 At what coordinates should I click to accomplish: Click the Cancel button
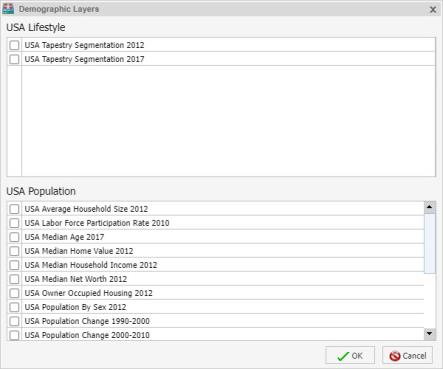pos(408,356)
